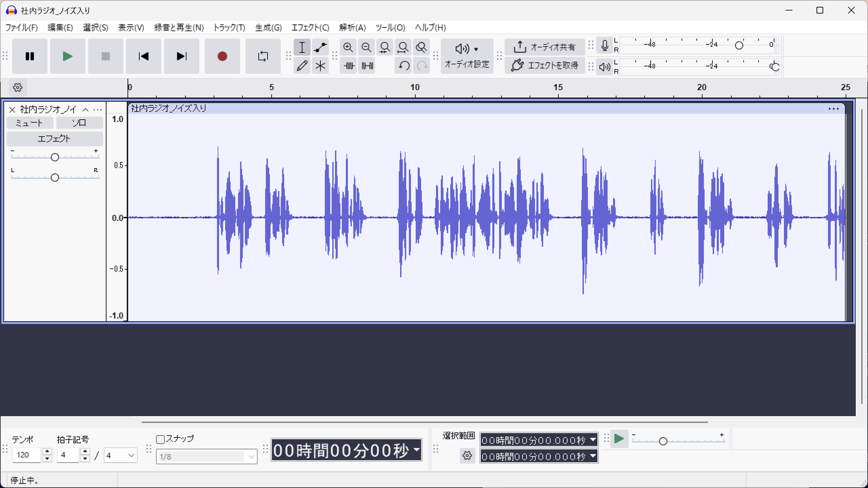The height and width of the screenshot is (488, 868).
Task: Silence audio selection icon
Action: point(367,66)
